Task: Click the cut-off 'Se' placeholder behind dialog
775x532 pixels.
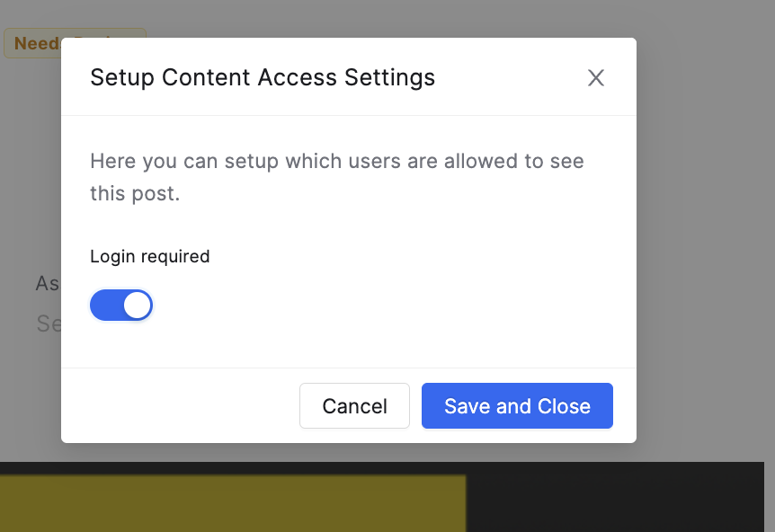Action: [49, 324]
